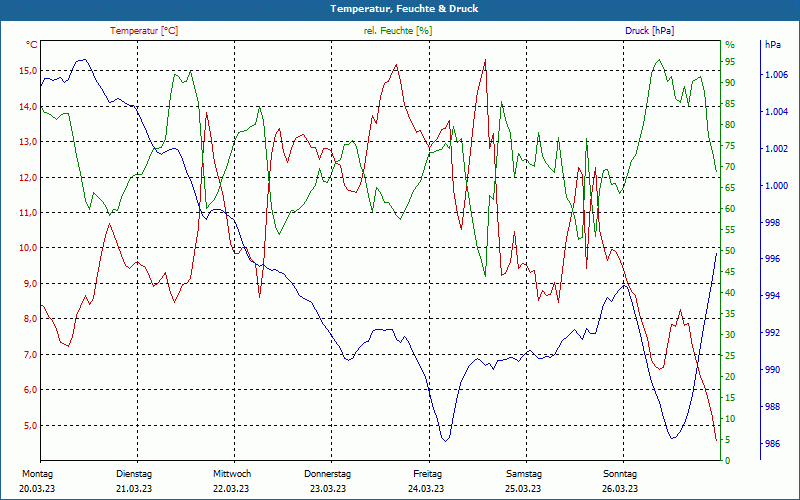This screenshot has height=500, width=800.
Task: Click the '%' axis unit label
Action: pos(730,45)
